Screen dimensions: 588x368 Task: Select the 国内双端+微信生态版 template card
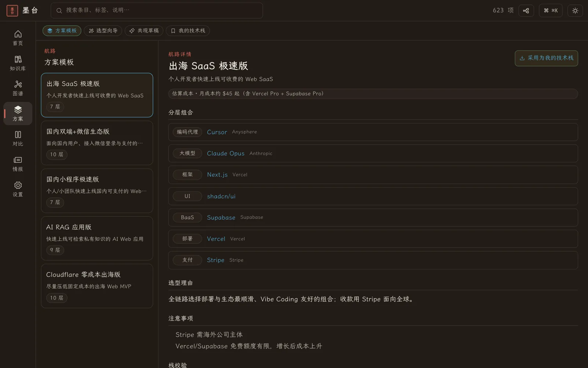[x=97, y=143]
